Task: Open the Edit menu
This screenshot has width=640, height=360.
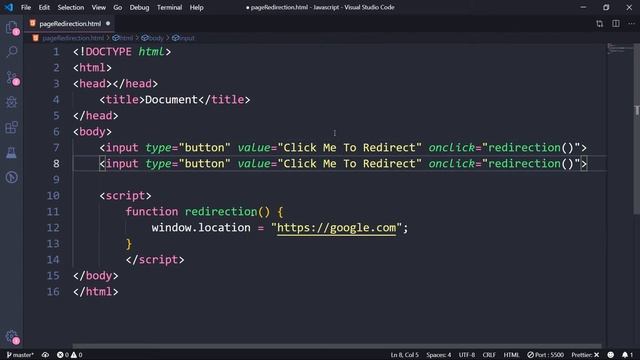Action: tap(44, 7)
